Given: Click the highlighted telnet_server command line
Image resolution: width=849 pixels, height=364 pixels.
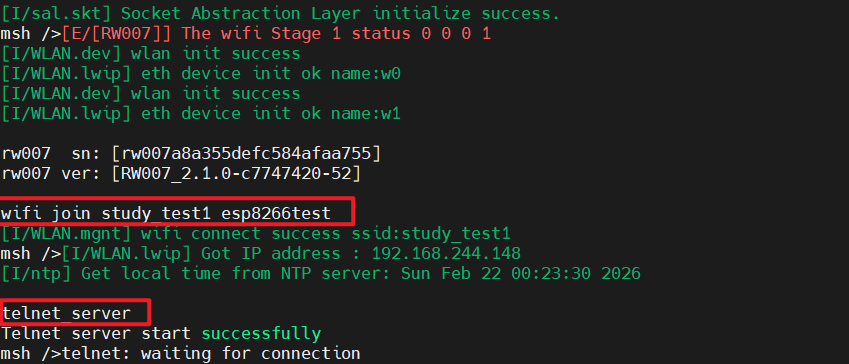Looking at the screenshot, I should pyautogui.click(x=67, y=313).
